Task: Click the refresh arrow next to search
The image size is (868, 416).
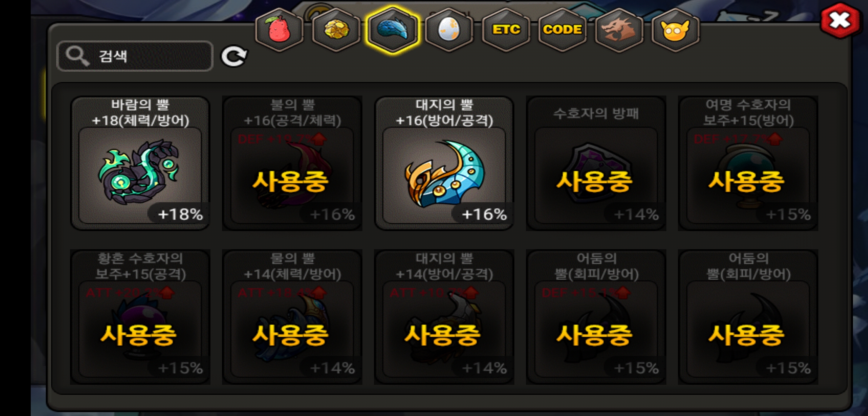Action: [x=234, y=57]
